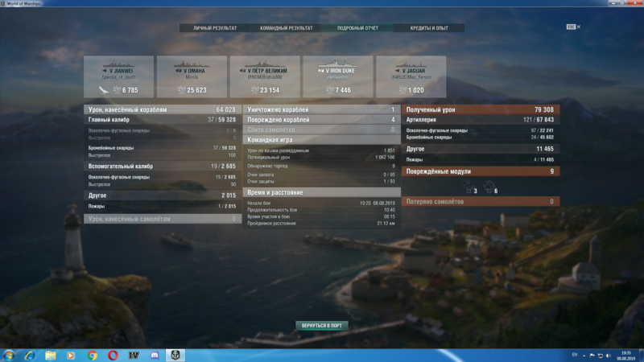Open the Iron Duke ship card
Viewport: 644px width, 362px height.
click(x=337, y=78)
